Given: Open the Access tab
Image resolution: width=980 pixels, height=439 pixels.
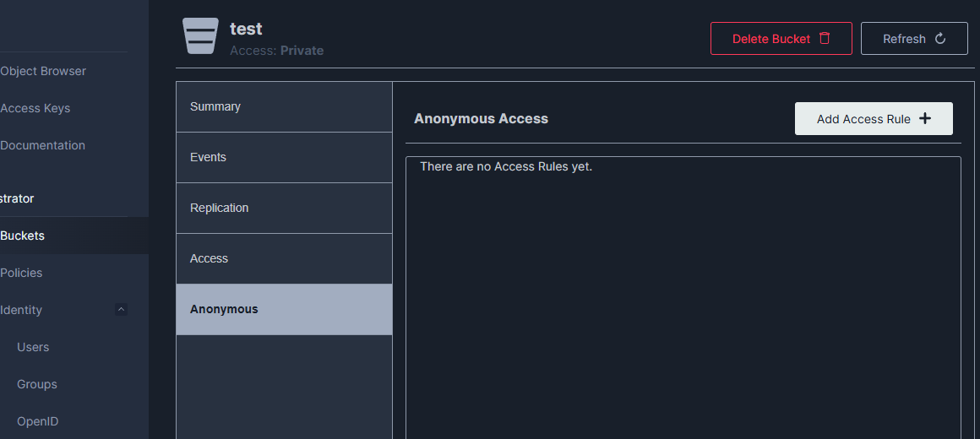Looking at the screenshot, I should (x=285, y=258).
